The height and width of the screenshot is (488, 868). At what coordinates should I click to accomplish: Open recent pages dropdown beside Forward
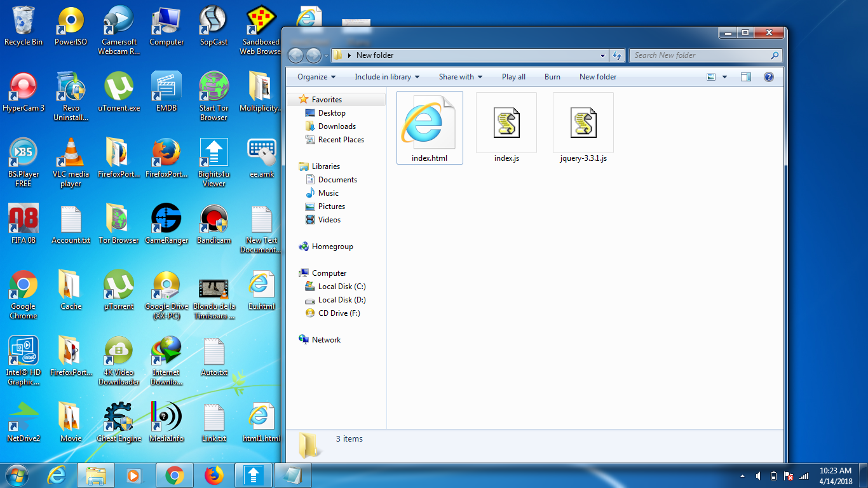327,56
